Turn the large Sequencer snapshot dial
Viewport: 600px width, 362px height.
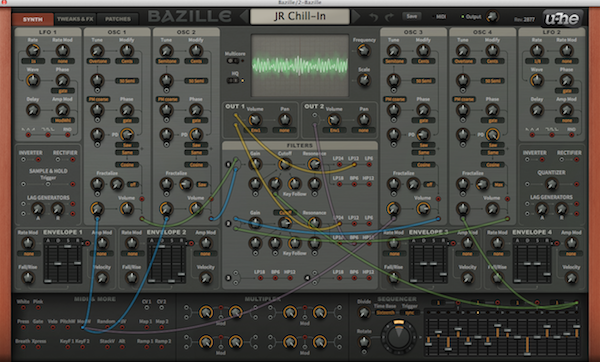tap(399, 337)
